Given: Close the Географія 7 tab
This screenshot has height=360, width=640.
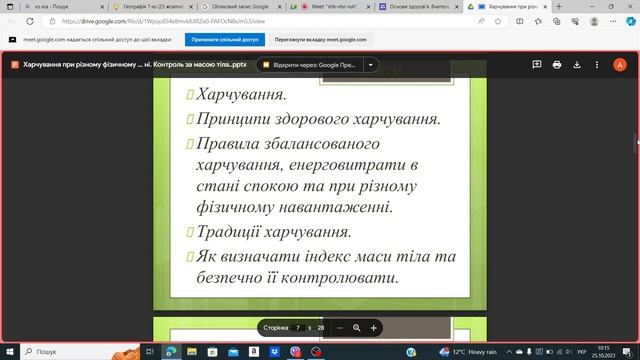Looking at the screenshot, I should pos(191,7).
